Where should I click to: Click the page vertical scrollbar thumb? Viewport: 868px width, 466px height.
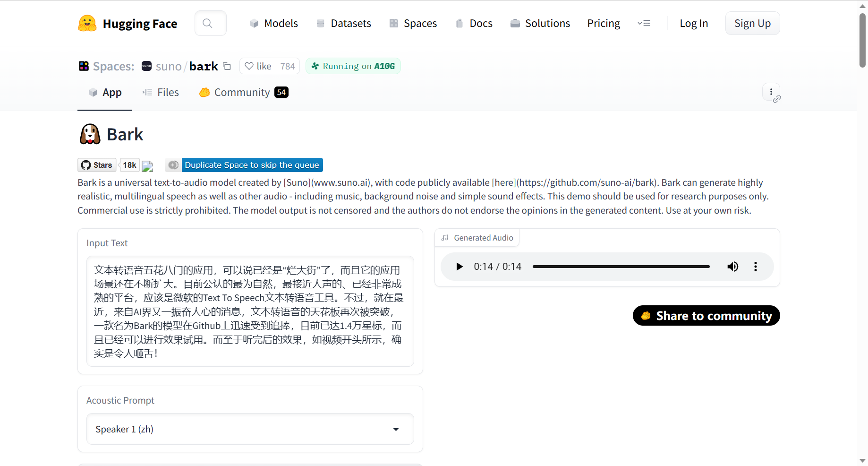coord(862,40)
